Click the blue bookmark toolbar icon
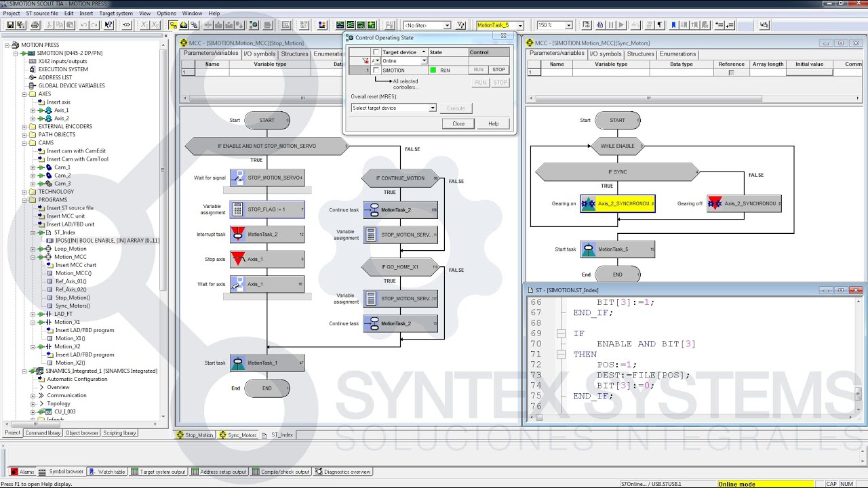 tap(674, 25)
